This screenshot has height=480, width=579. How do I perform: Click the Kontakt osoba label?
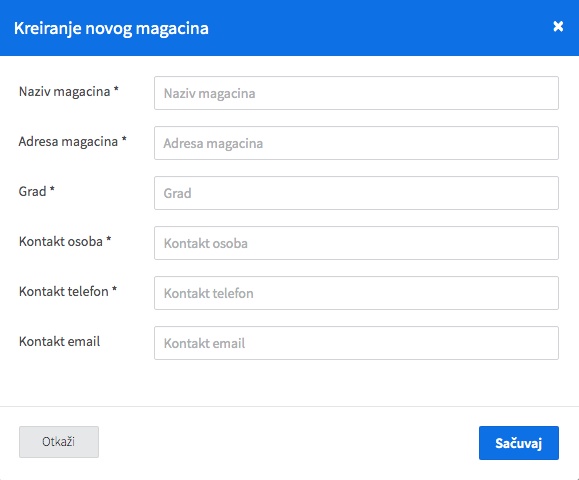[x=61, y=241]
